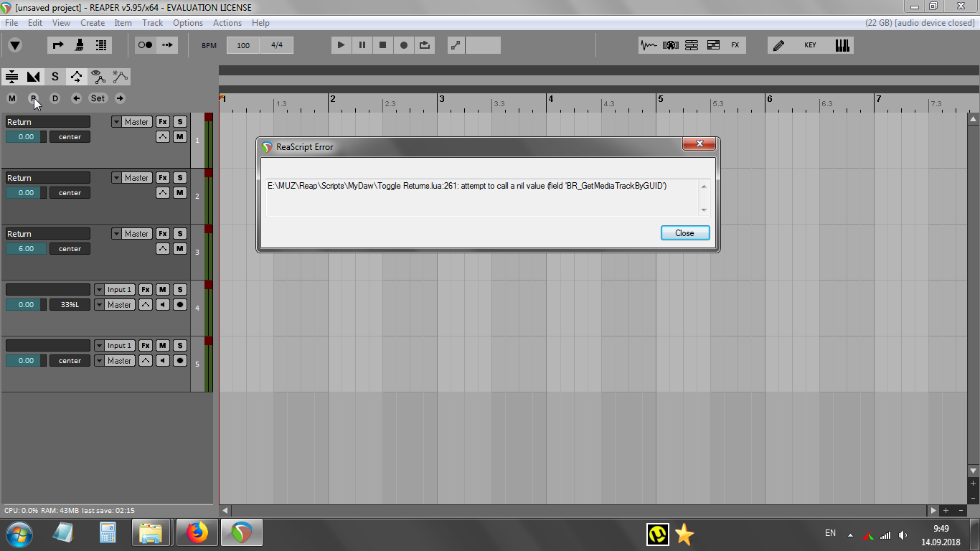Click bar 4 marker on timeline ruler
This screenshot has height=551, width=980.
point(550,99)
